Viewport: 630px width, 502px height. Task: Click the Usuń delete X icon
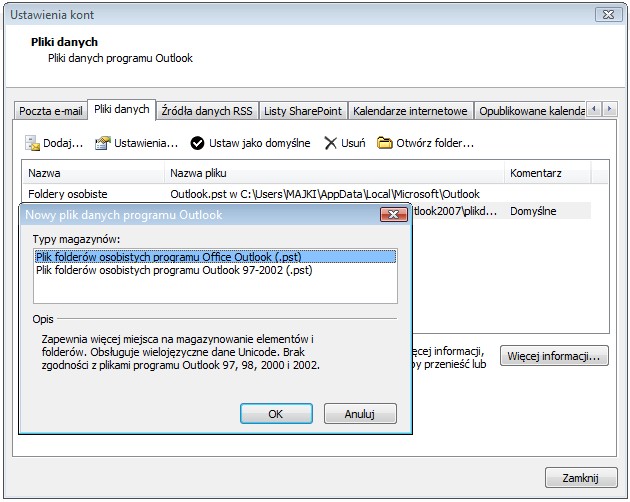pos(330,144)
